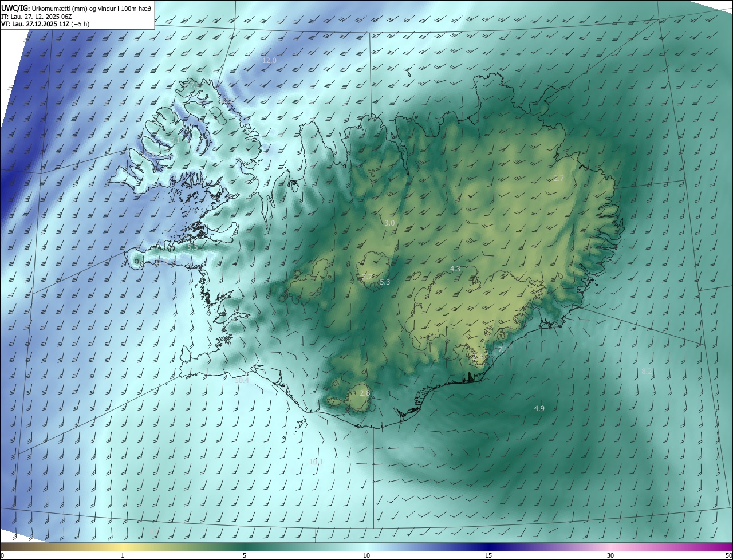The width and height of the screenshot is (733, 560).
Task: Click the map value '2.7' in the northeast
Action: coord(559,179)
